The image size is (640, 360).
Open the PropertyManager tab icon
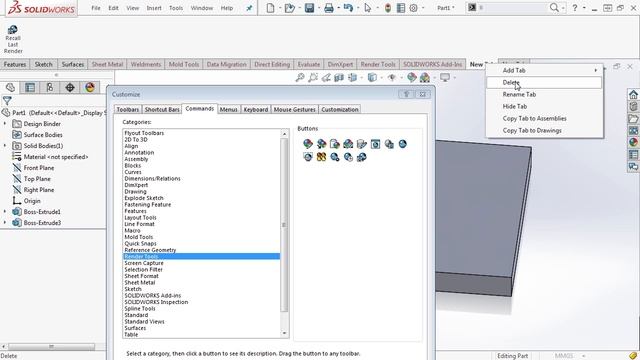30,87
